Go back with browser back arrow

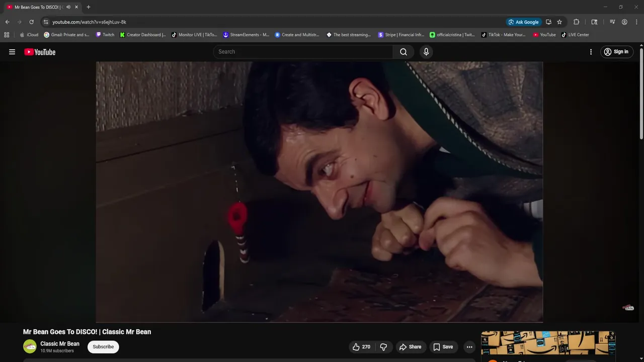coord(7,22)
